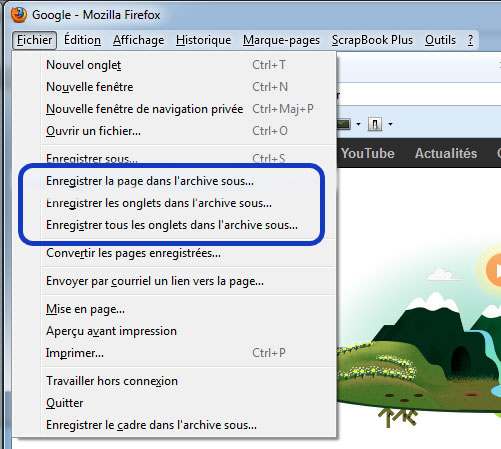501x449 pixels.
Task: Click the light switch toolbar icon
Action: [375, 124]
